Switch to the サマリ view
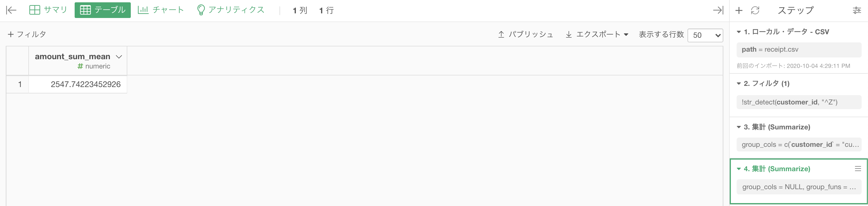 [48, 10]
